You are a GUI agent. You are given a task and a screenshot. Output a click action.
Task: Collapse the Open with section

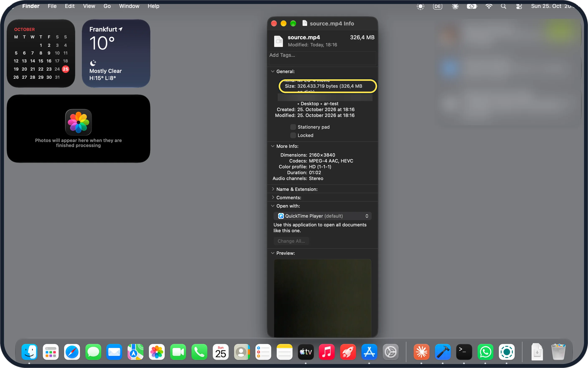273,206
